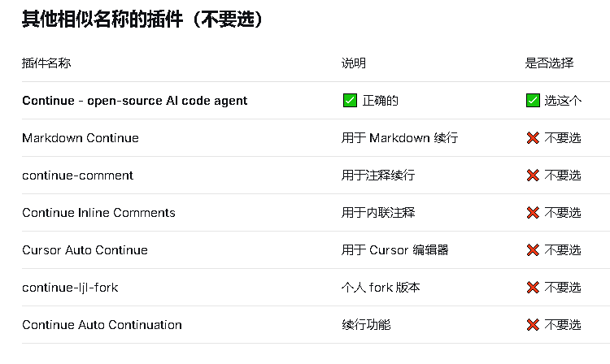Select Continue - open-source AI code agent text

tap(134, 101)
